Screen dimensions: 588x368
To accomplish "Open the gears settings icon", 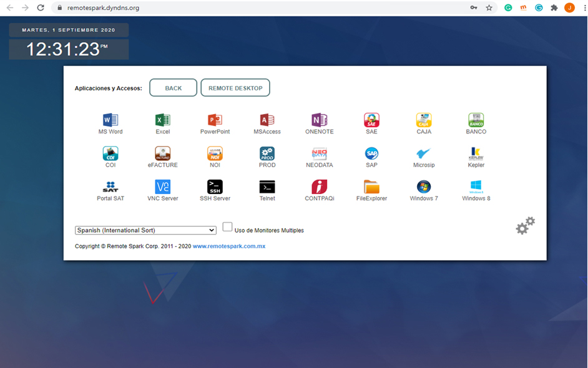I will point(525,226).
